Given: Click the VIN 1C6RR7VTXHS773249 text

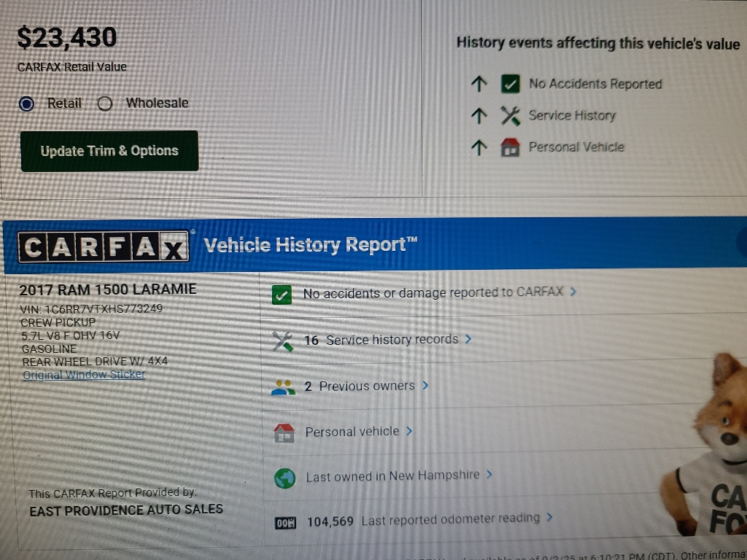Looking at the screenshot, I should tap(91, 309).
